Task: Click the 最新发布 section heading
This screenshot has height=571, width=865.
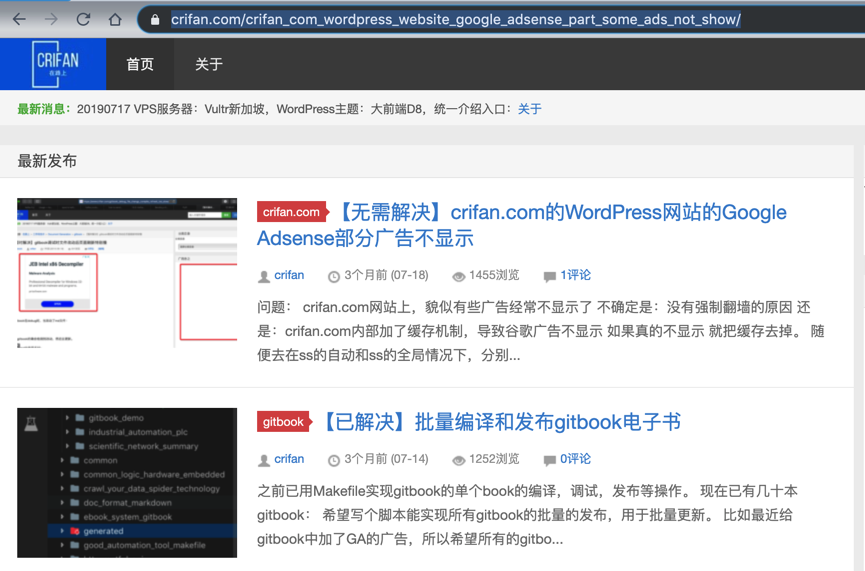Action: 47,161
